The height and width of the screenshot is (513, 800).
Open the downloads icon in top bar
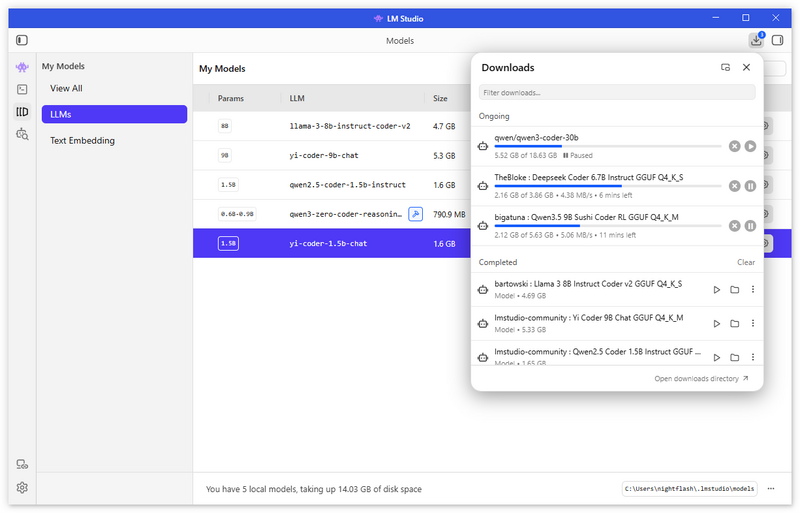pos(756,40)
